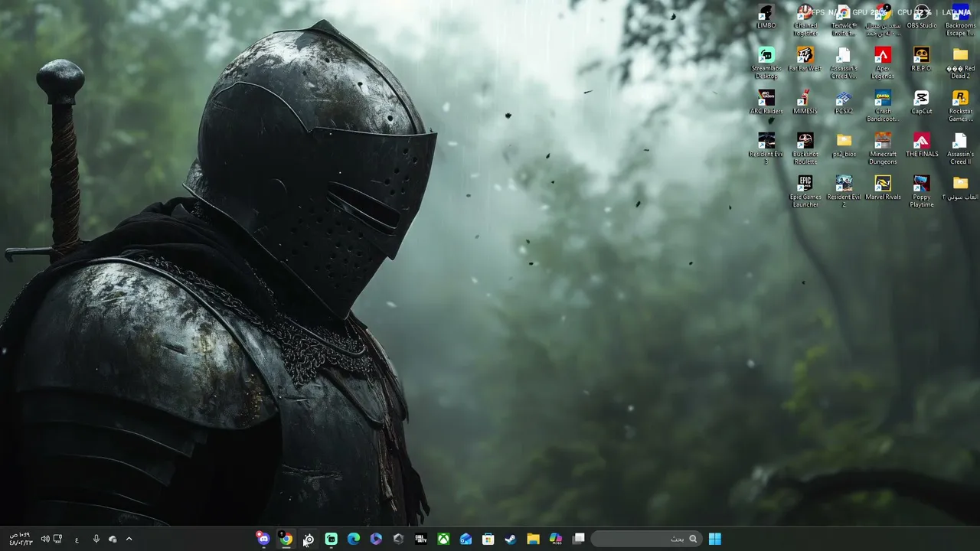Select the OBS Studio desktop icon
This screenshot has width=980, height=551.
pyautogui.click(x=922, y=18)
